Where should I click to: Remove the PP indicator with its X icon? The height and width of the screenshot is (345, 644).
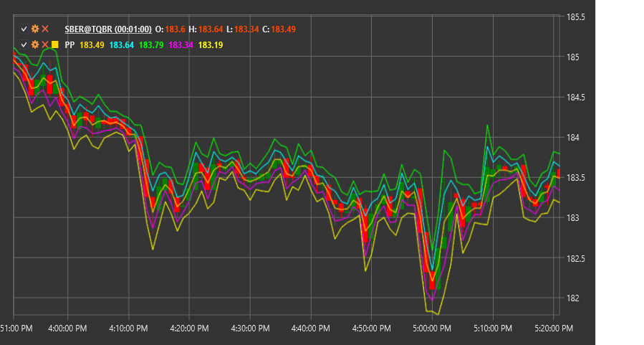tap(45, 44)
